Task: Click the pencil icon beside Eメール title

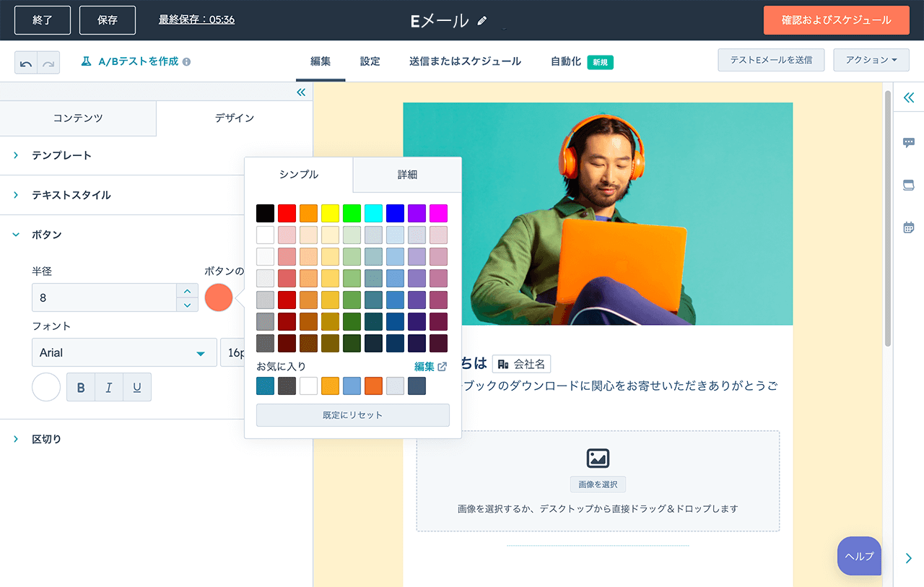Action: click(482, 21)
